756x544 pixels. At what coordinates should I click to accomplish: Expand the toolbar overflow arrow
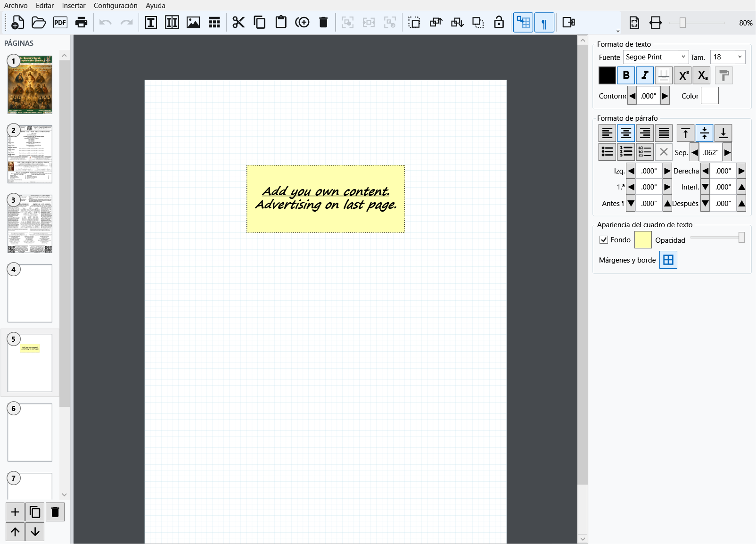pos(618,31)
